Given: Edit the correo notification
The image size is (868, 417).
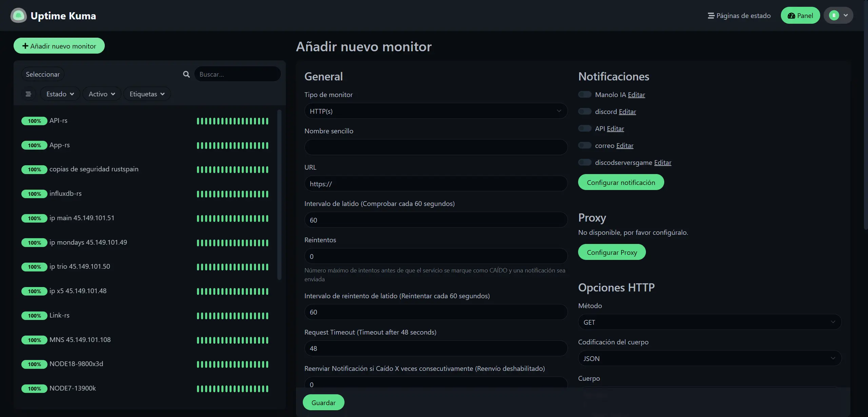Looking at the screenshot, I should pos(625,146).
